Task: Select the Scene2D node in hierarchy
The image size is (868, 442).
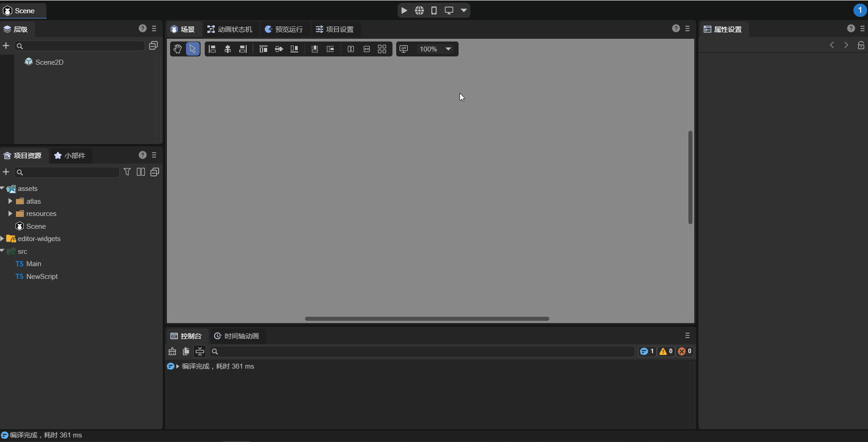Action: click(49, 62)
